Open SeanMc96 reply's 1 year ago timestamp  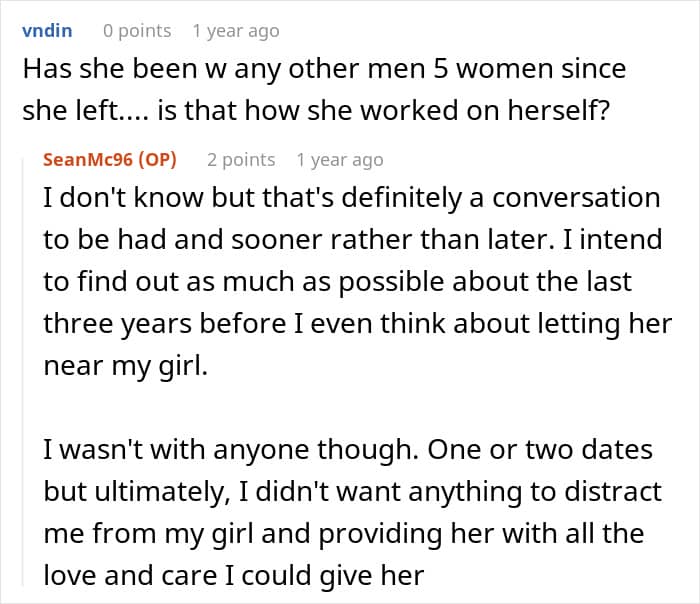340,160
